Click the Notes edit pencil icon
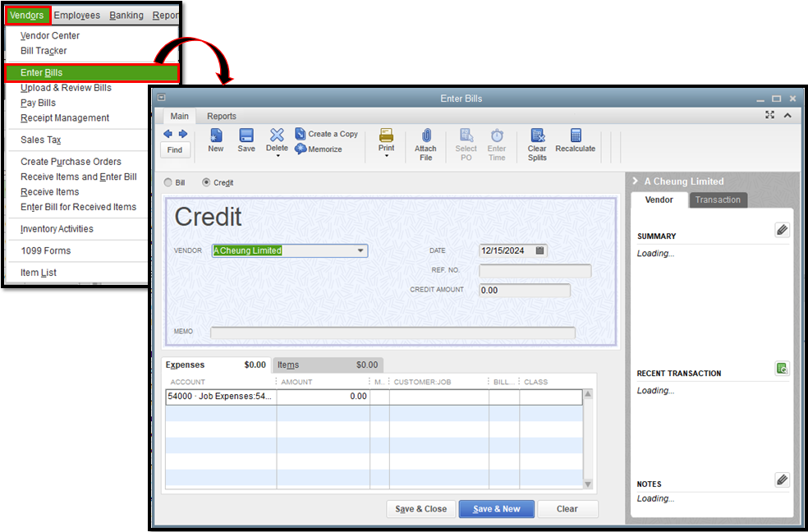 (783, 480)
